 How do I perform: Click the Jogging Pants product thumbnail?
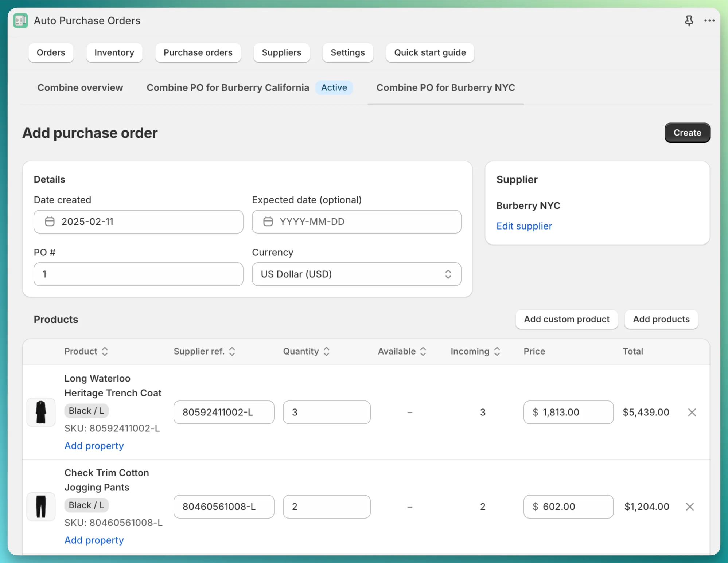[41, 507]
